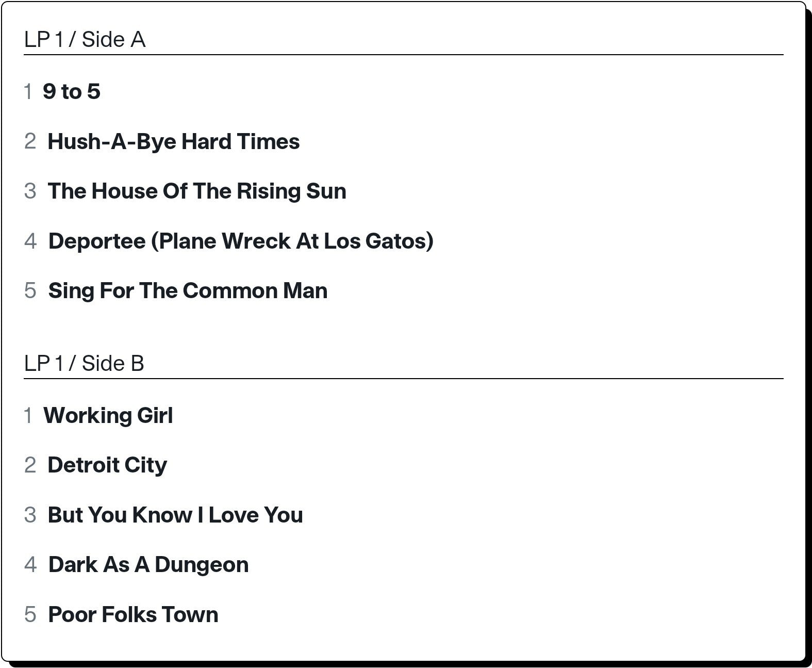Click track number 3 beside House Of Rising Sun
812x668 pixels.
30,191
